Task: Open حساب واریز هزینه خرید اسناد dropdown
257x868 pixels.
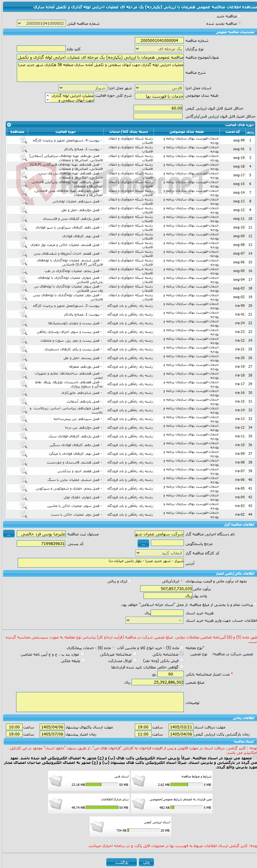Action: pos(154,620)
